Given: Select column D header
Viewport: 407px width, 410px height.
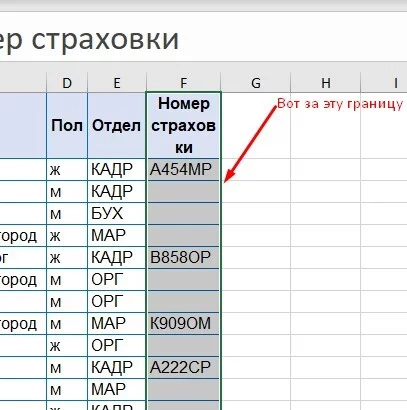Looking at the screenshot, I should click(67, 83).
